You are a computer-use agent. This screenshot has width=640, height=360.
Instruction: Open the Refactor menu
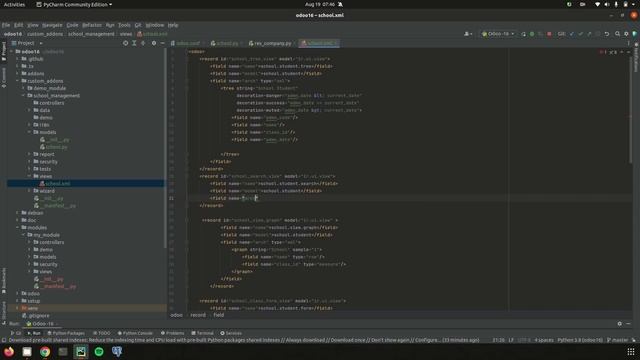(92, 25)
